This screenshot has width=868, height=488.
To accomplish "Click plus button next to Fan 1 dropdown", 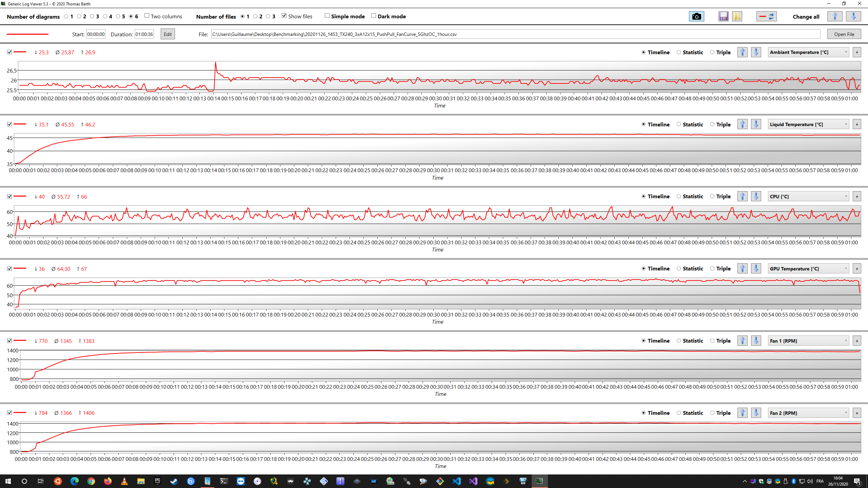I will (857, 341).
